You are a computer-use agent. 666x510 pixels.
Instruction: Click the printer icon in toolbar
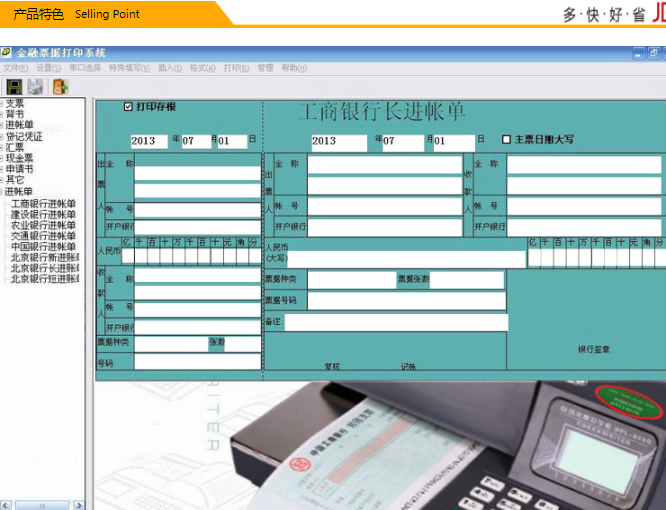pyautogui.click(x=36, y=87)
